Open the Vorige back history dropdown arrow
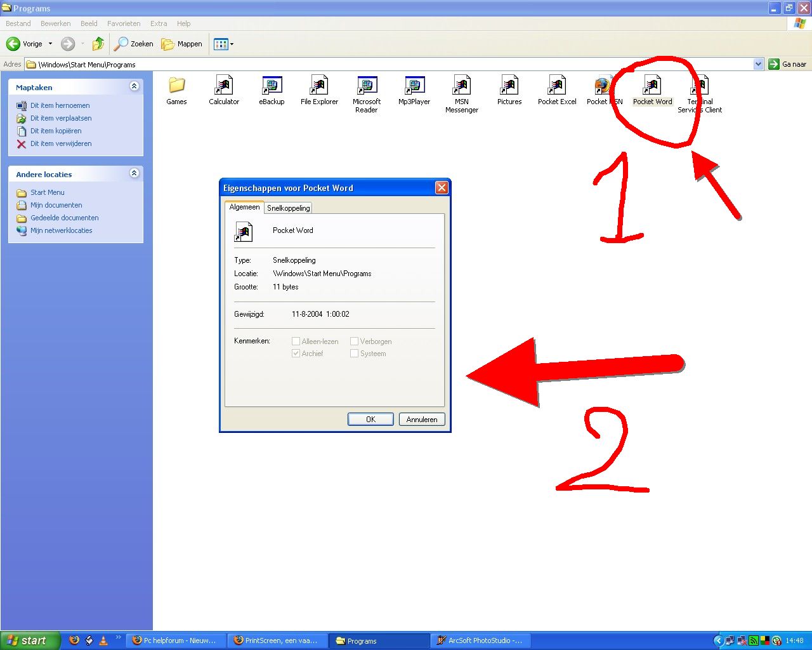 click(x=50, y=44)
